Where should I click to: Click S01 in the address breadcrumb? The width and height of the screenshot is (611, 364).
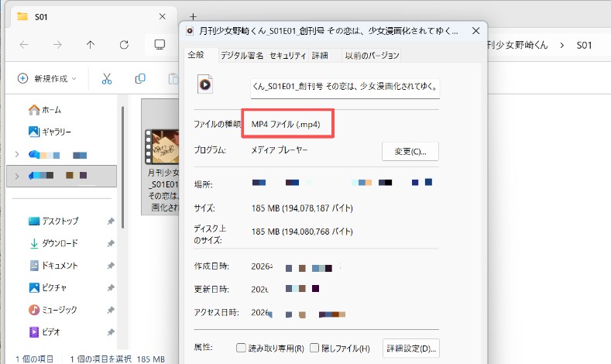pos(584,45)
